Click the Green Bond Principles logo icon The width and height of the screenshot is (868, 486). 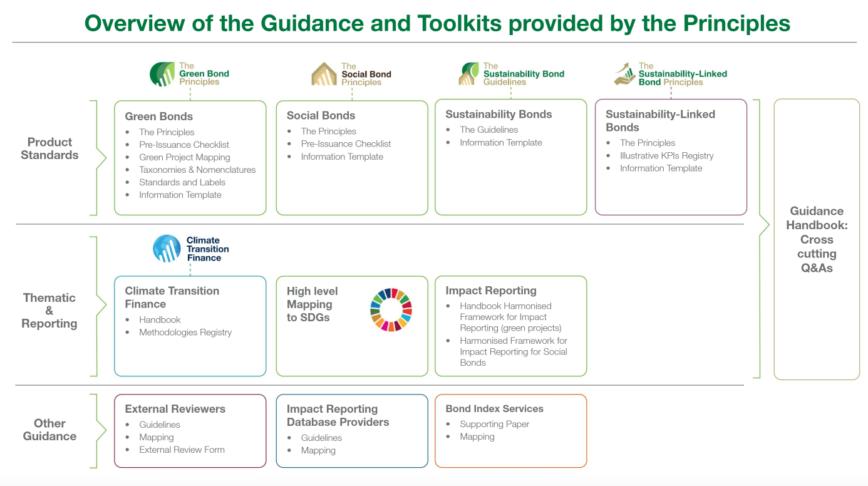pyautogui.click(x=162, y=74)
